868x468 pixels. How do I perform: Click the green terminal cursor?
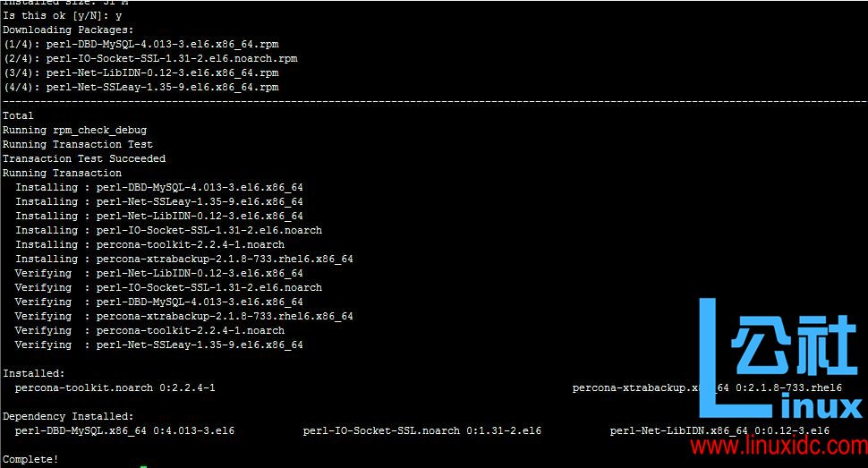[143, 465]
